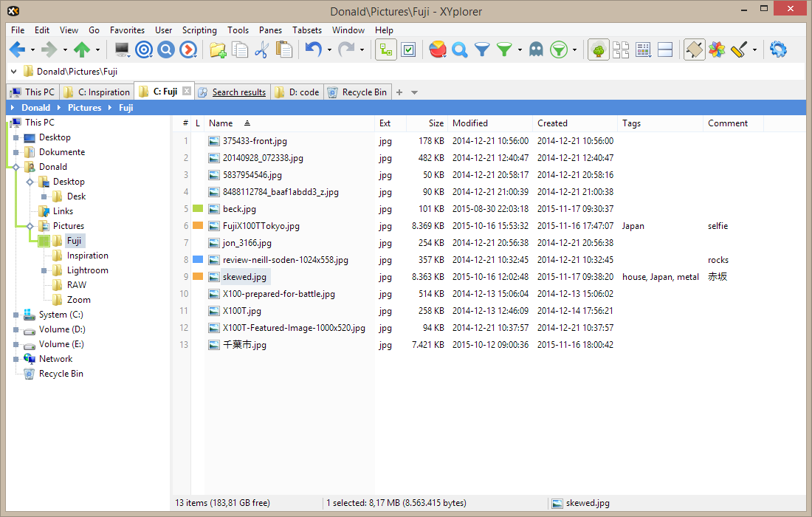Click the New Folder icon
This screenshot has width=812, height=517.
[x=218, y=49]
